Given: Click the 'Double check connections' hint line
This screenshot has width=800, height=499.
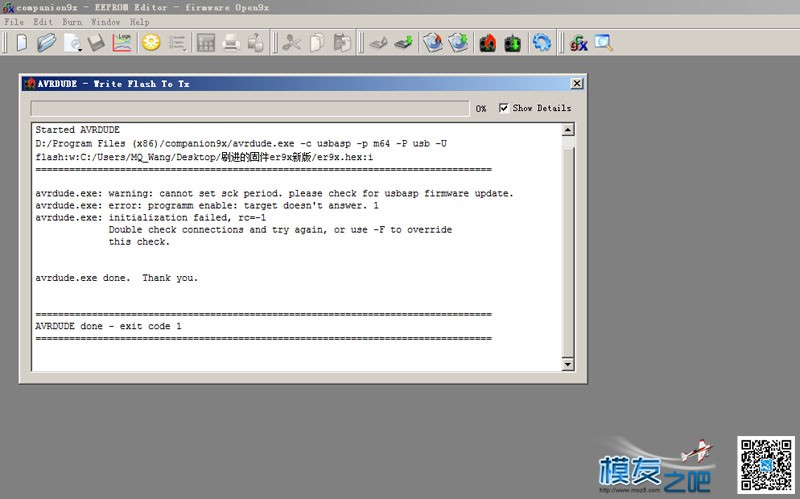Looking at the screenshot, I should [280, 230].
